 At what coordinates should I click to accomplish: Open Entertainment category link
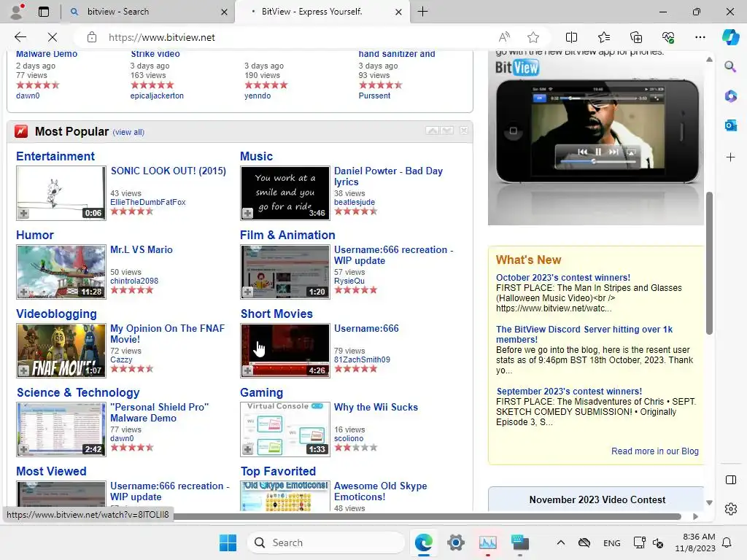pyautogui.click(x=55, y=156)
